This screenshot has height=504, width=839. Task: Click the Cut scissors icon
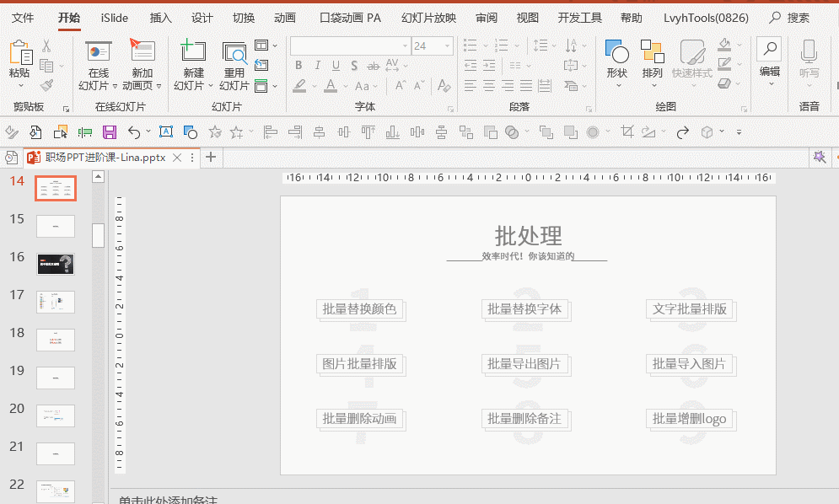pos(46,46)
